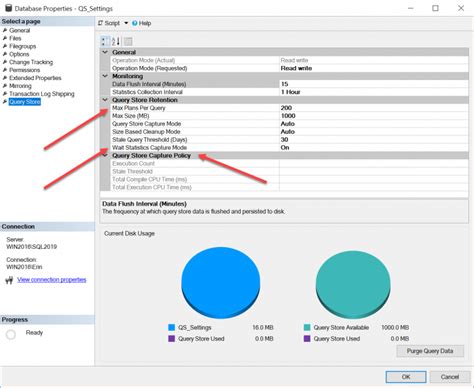
Task: Click the View connection properties link
Action: 52,280
